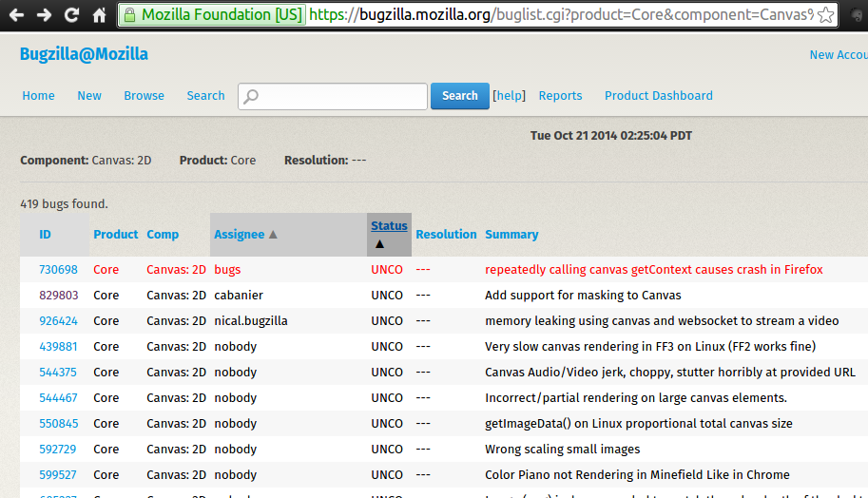Sort bug list by Resolution column
868x498 pixels.
[x=446, y=235]
